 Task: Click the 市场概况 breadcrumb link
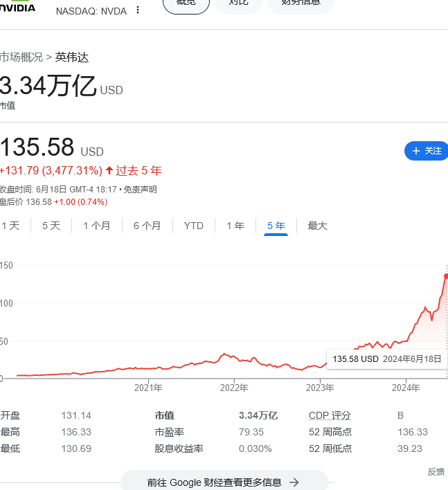pos(21,57)
